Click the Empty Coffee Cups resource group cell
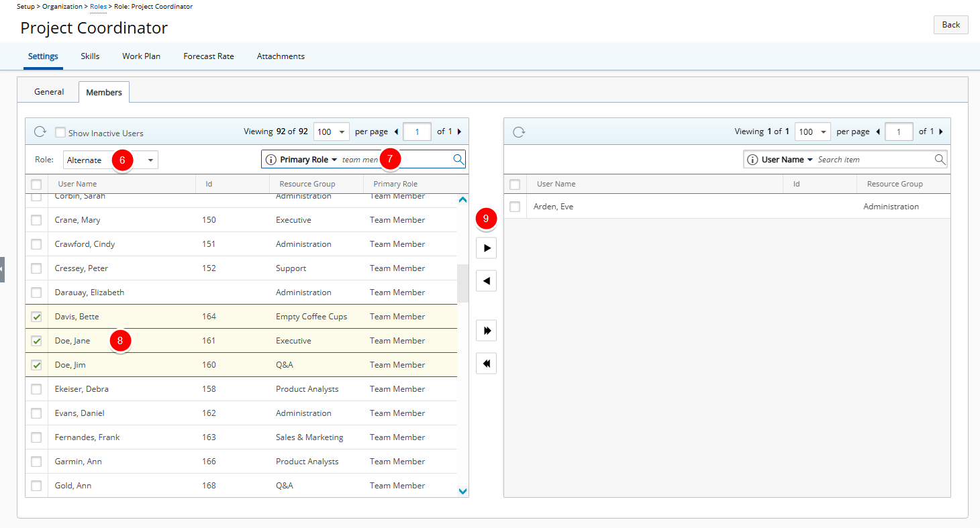The height and width of the screenshot is (528, 980). tap(311, 317)
